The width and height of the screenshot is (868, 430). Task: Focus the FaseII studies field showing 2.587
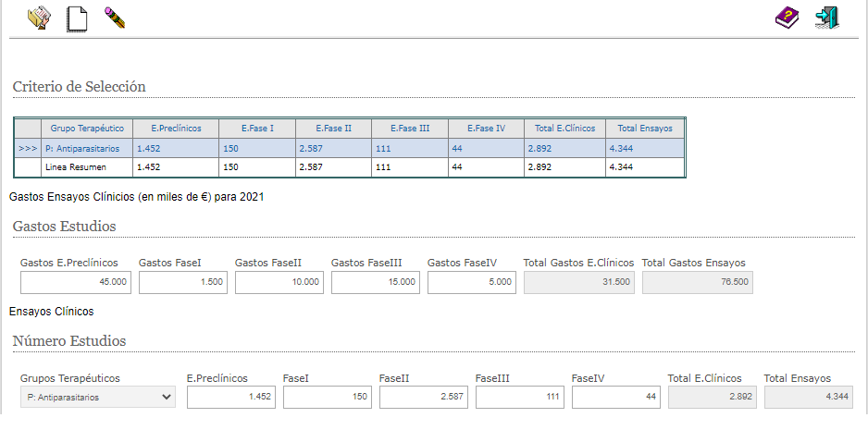(424, 397)
